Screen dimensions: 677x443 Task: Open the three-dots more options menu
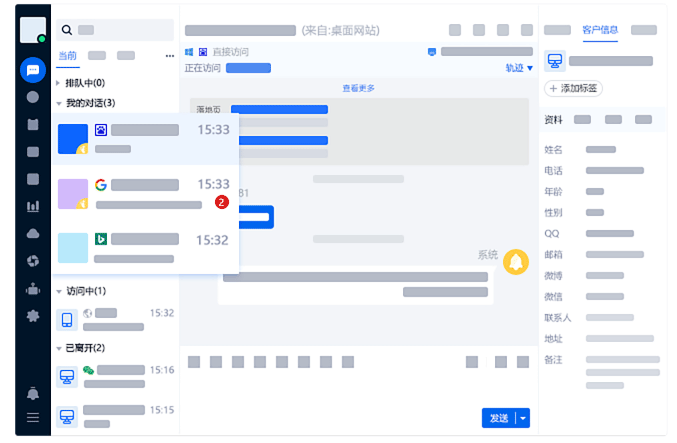click(169, 55)
